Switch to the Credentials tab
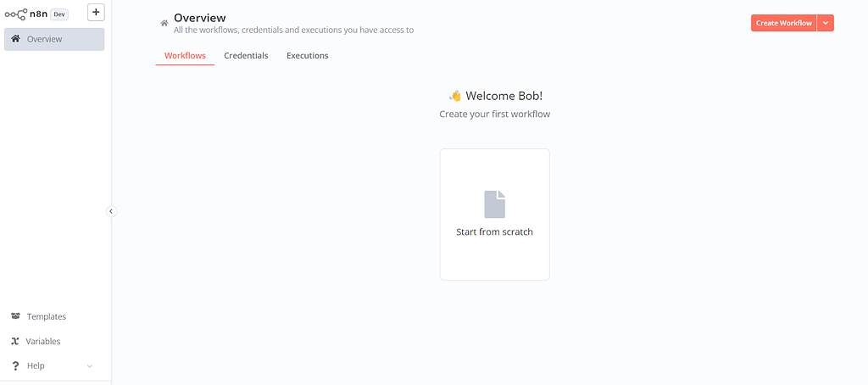Image resolution: width=868 pixels, height=385 pixels. coord(246,56)
